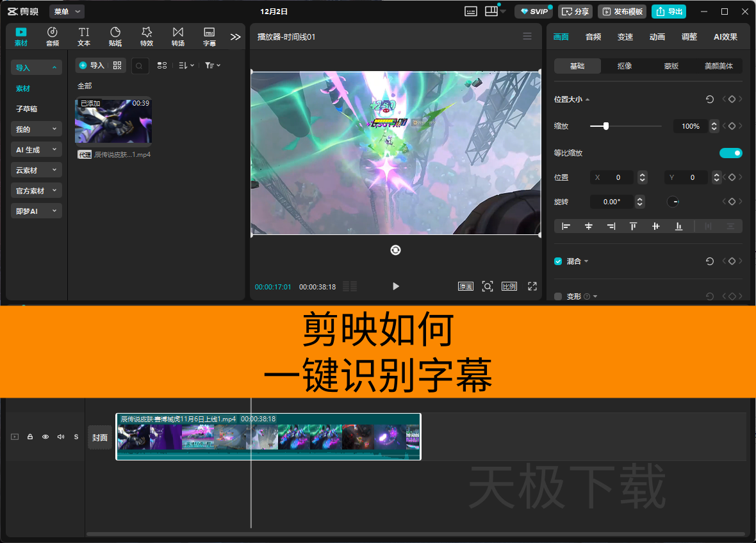Click the align left icon

point(566,226)
